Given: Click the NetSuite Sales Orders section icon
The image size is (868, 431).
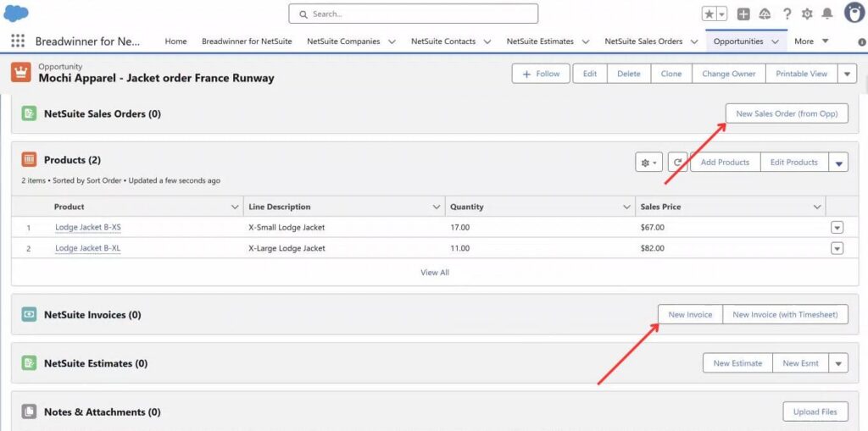Looking at the screenshot, I should [29, 113].
